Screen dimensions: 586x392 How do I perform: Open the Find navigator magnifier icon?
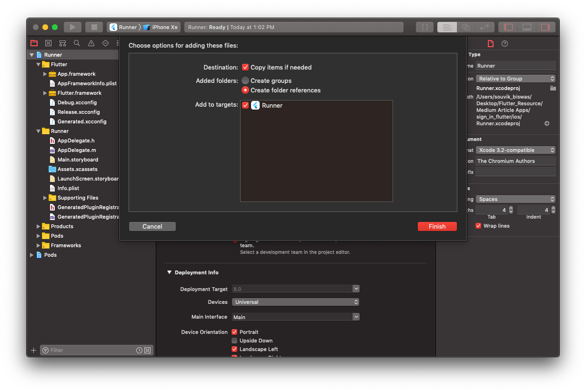pyautogui.click(x=77, y=43)
